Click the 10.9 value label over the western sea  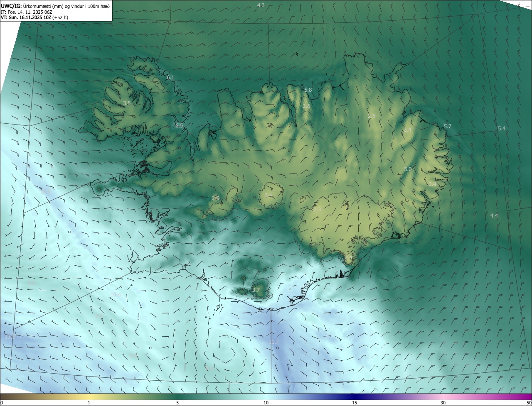(x=45, y=191)
